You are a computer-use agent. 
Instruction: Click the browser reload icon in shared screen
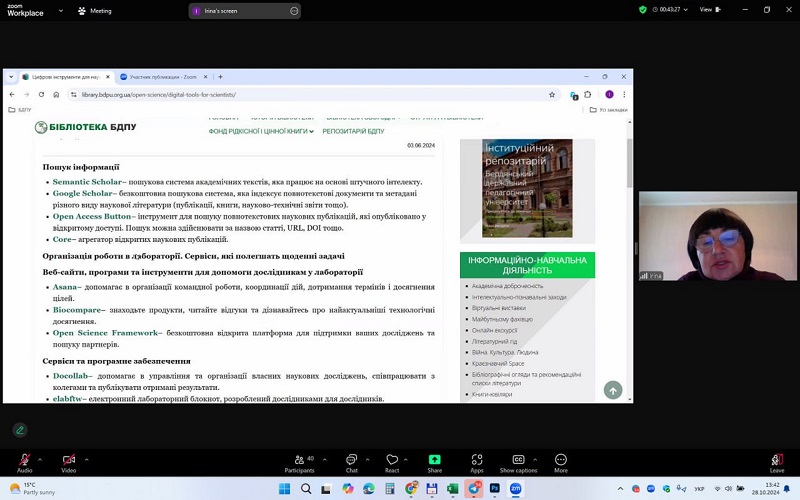click(x=41, y=94)
